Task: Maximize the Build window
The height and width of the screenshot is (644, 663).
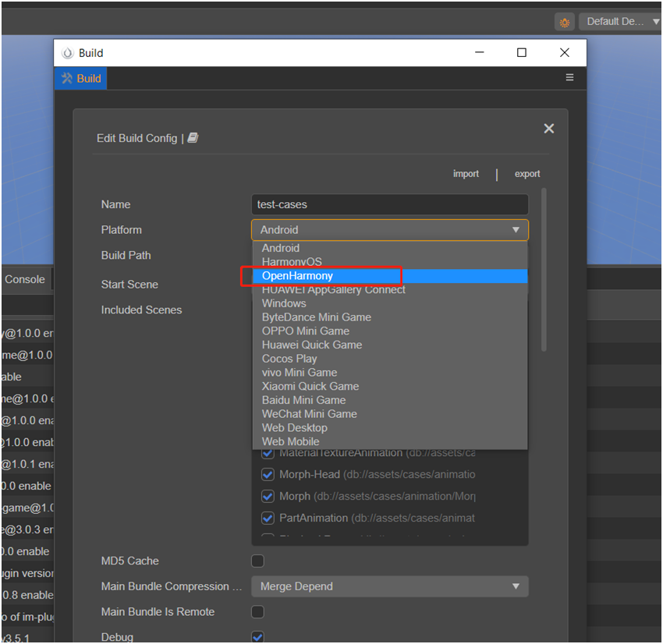Action: tap(522, 52)
